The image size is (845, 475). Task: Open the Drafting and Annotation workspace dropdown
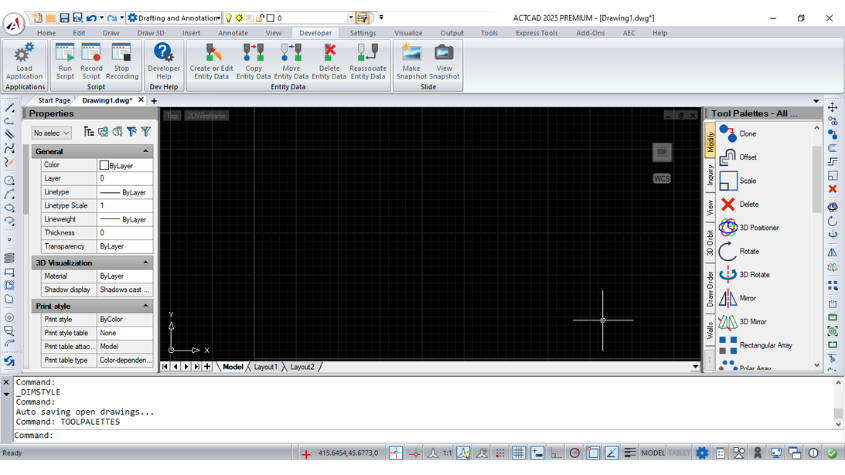click(x=218, y=18)
